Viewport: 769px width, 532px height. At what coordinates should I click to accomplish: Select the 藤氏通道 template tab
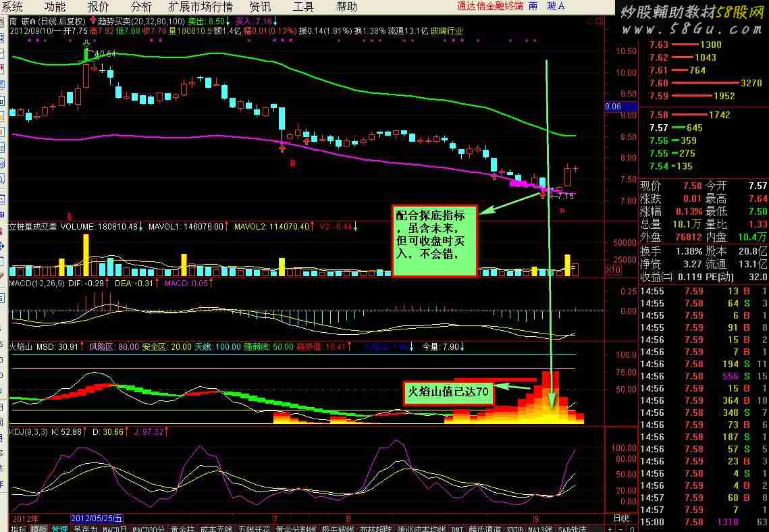[485, 529]
